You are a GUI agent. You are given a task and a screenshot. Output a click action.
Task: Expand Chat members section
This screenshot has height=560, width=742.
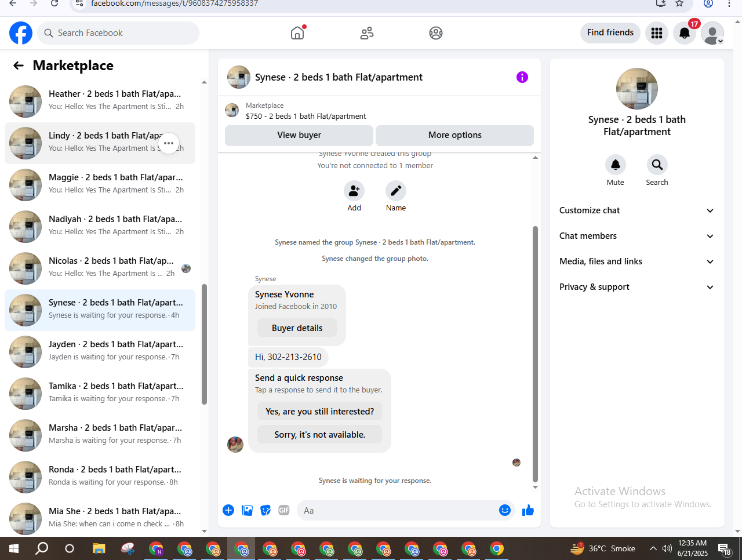tap(636, 236)
